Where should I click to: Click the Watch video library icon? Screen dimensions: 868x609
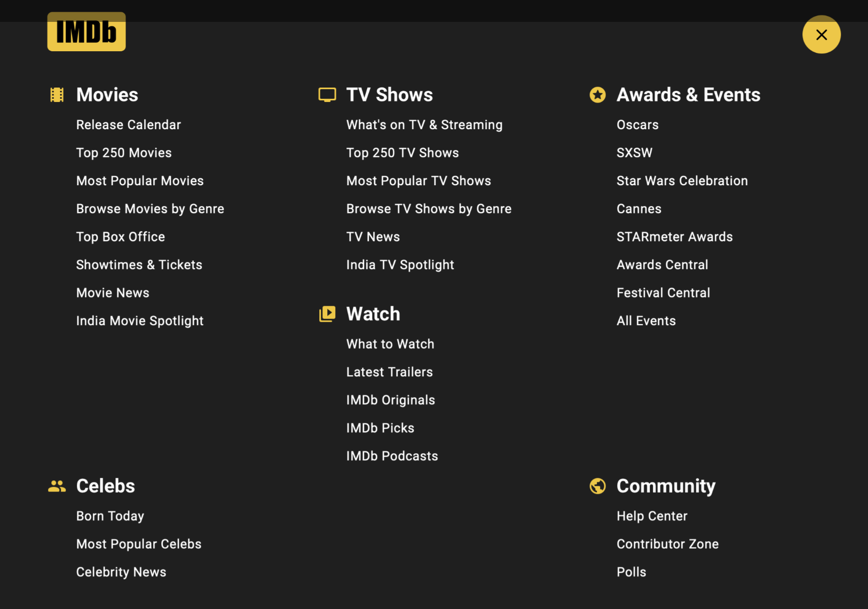click(327, 314)
